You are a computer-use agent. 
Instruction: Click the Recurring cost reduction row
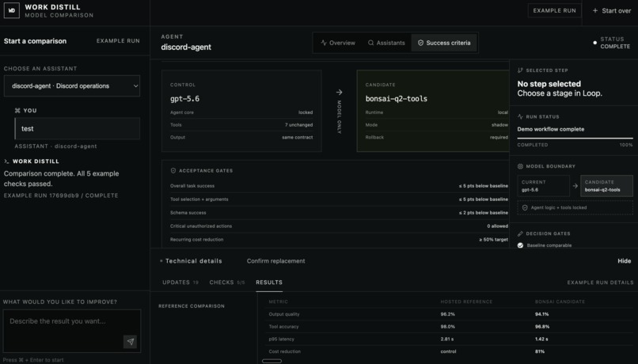pos(339,240)
